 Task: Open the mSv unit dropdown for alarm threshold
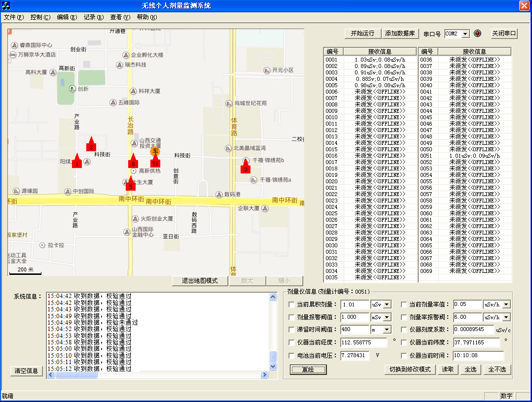tap(387, 317)
